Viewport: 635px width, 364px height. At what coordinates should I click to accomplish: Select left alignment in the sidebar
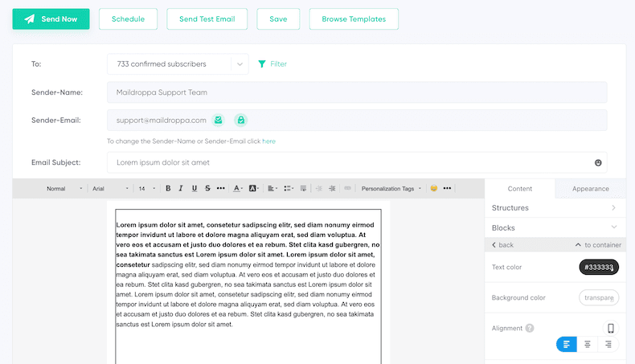click(x=567, y=344)
